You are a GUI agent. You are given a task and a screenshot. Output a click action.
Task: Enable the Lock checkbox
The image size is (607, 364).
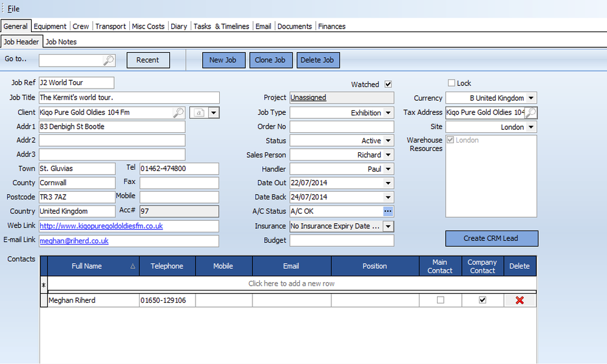(451, 83)
